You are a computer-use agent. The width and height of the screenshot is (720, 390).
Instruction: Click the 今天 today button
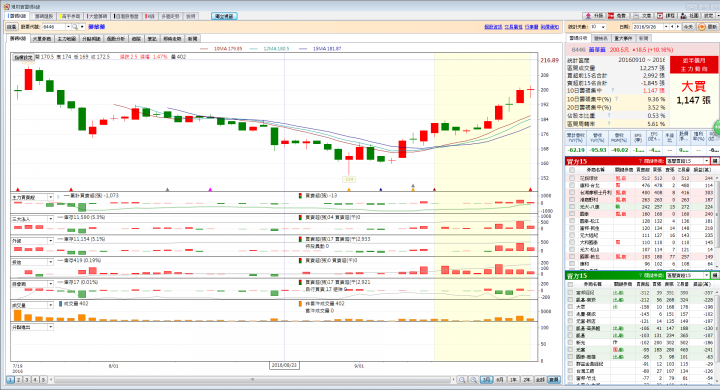pos(688,27)
